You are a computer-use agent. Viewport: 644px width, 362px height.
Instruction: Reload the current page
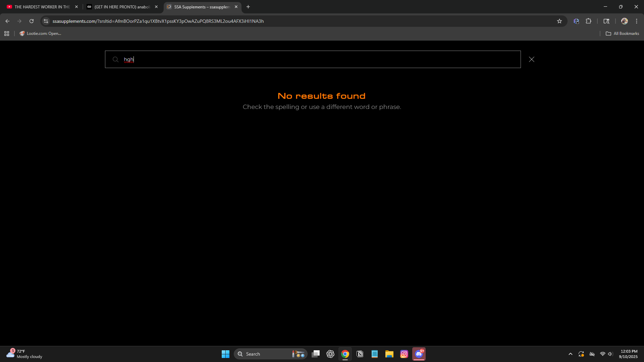point(32,21)
